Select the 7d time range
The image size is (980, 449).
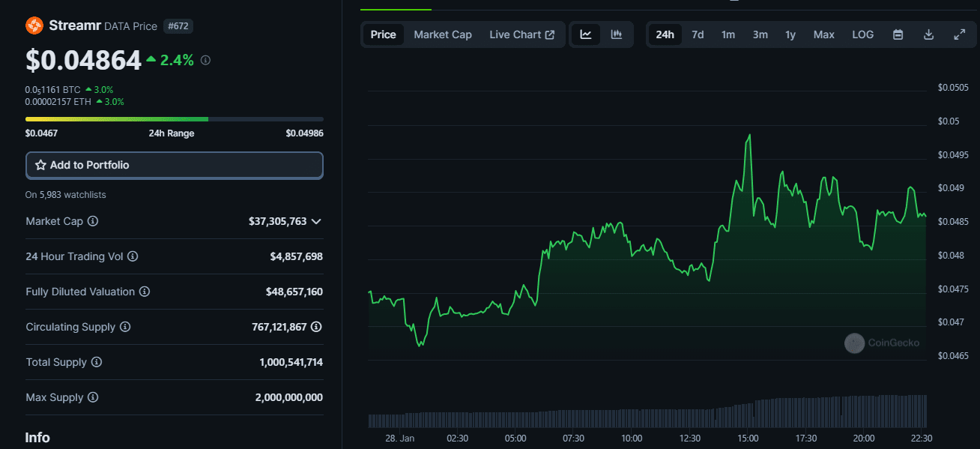click(x=698, y=34)
